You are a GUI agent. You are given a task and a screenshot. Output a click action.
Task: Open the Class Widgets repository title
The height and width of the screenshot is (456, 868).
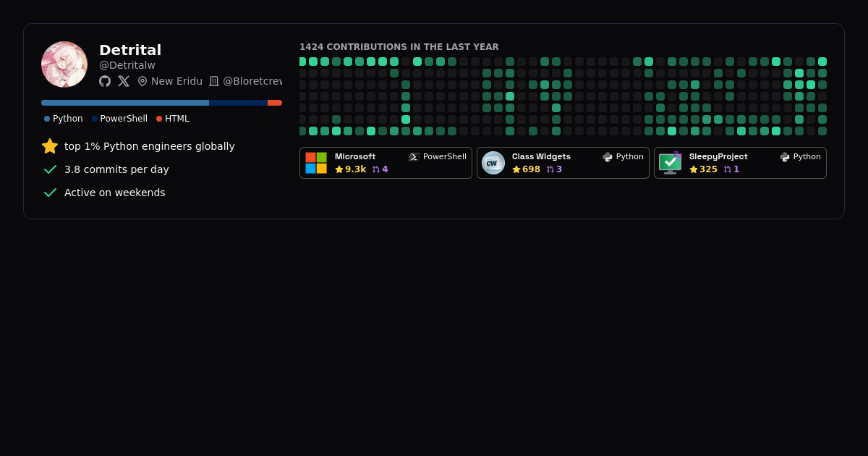tap(541, 156)
